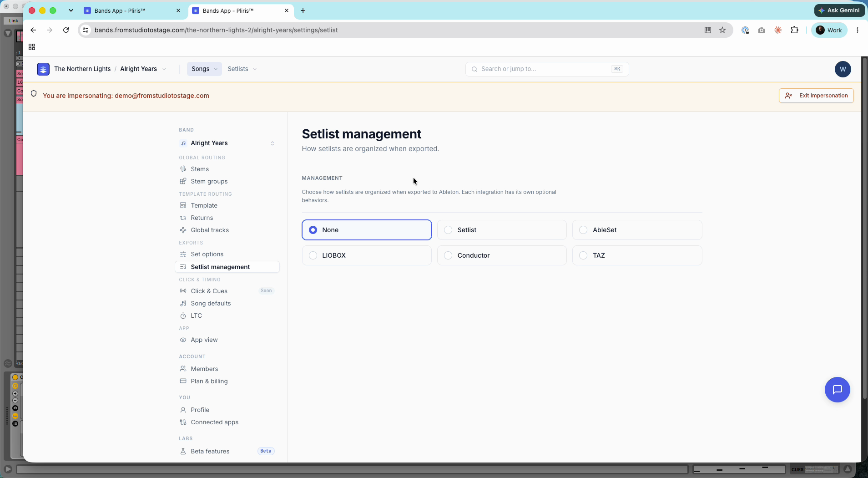
Task: Click the Stems waveform icon
Action: tap(183, 169)
